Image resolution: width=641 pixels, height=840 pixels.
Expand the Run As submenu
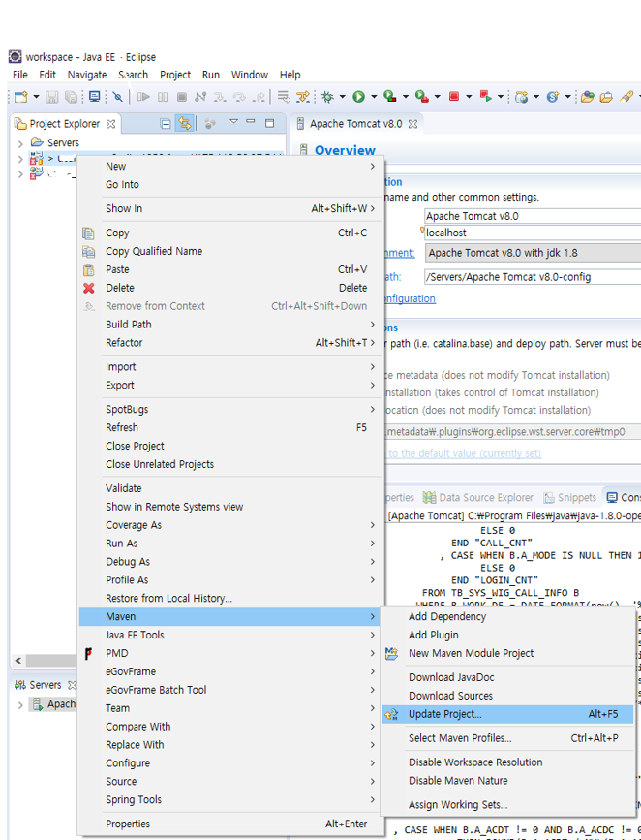point(231,544)
